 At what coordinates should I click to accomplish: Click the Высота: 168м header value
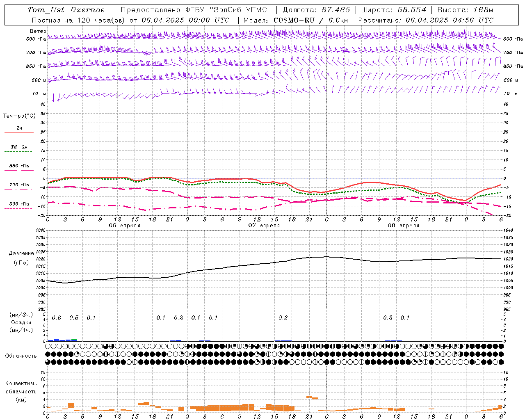click(x=465, y=10)
